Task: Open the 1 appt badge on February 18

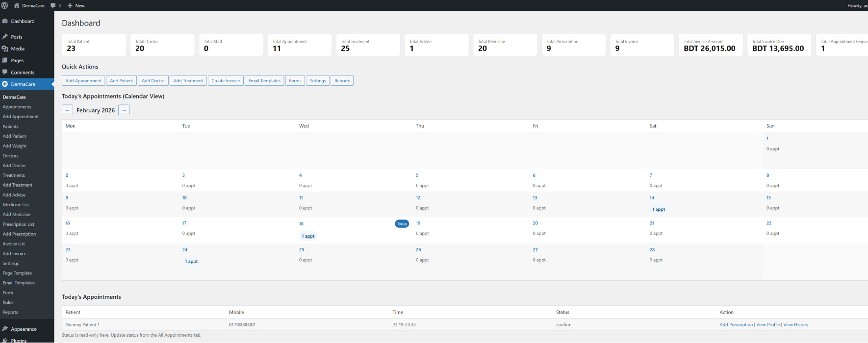Action: 308,236
